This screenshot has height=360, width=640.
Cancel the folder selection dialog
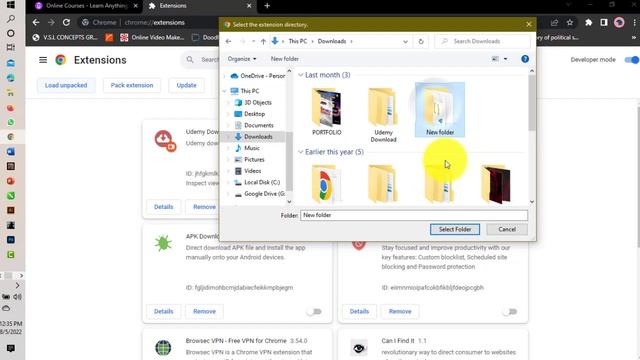(x=507, y=229)
